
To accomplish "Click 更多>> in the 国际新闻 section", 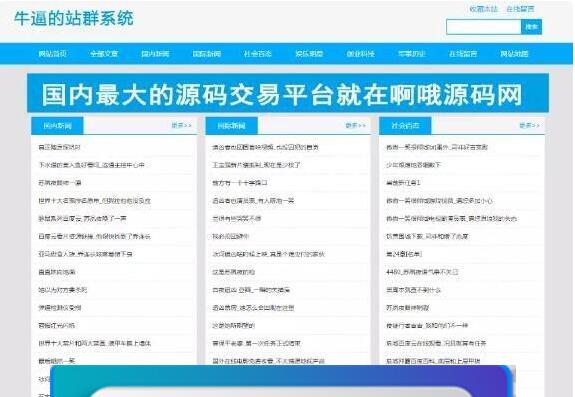I will click(x=356, y=125).
